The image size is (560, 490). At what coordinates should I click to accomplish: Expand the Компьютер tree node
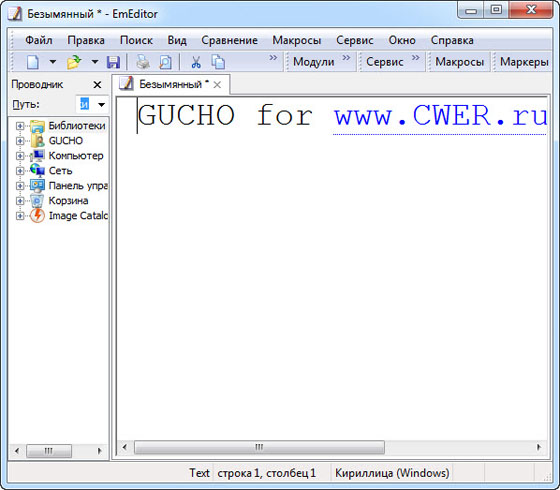coord(20,156)
